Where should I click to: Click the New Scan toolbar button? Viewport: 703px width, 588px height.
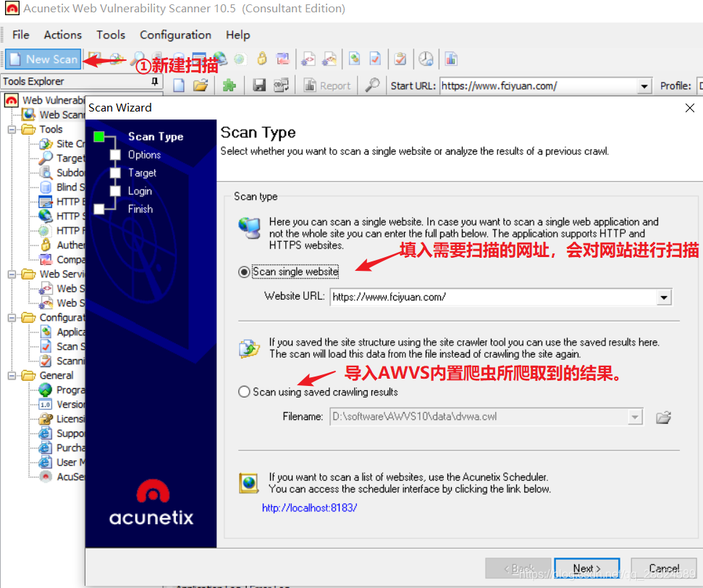point(43,59)
